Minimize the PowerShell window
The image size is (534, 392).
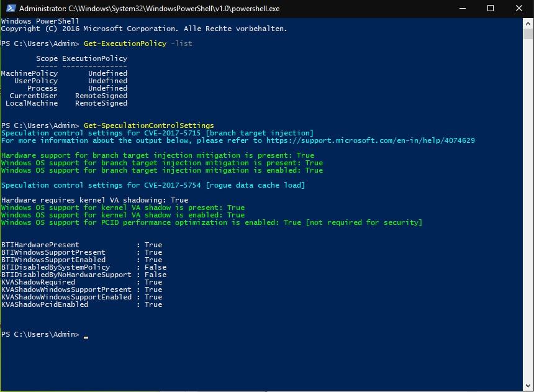point(462,9)
